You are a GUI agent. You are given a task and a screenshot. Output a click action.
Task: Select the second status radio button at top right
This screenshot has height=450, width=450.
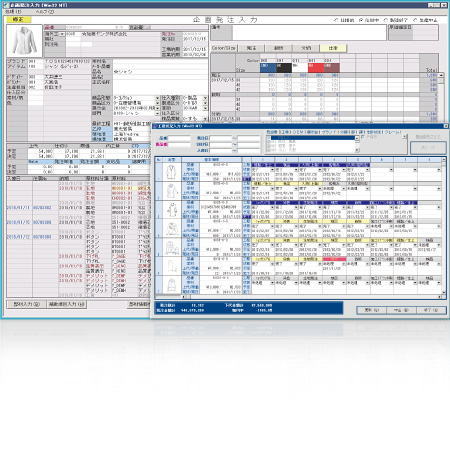click(361, 20)
